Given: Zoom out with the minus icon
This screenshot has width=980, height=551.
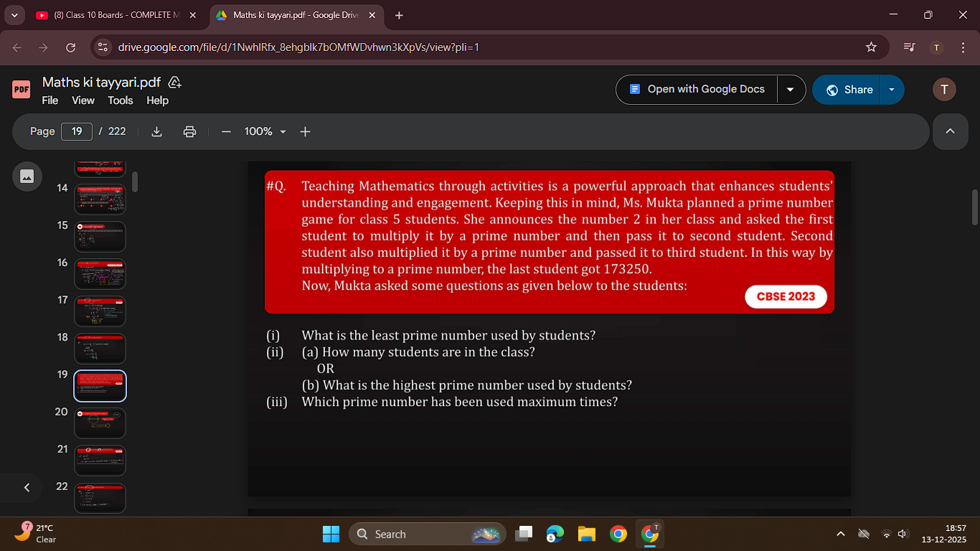Looking at the screenshot, I should [226, 131].
